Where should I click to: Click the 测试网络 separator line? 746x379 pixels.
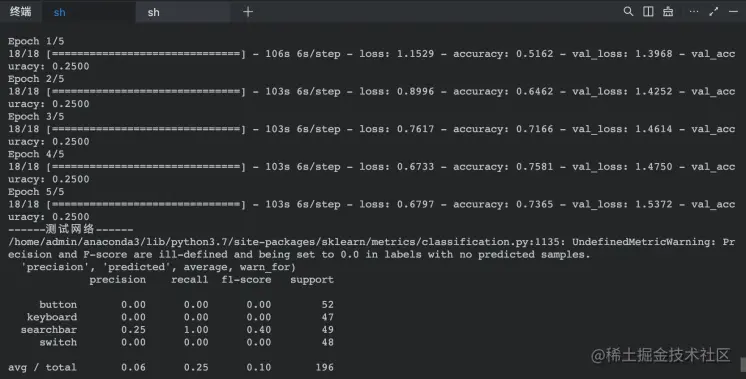tap(70, 230)
